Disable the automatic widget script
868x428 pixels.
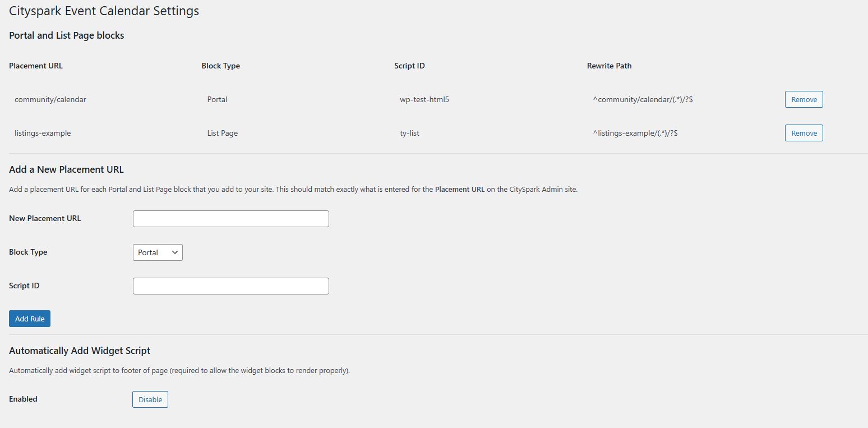coord(150,399)
